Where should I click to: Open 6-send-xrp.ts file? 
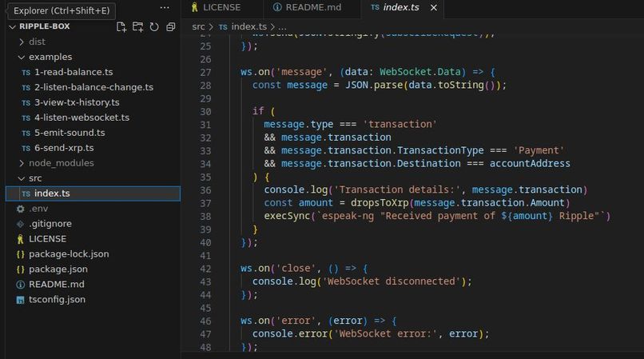coord(93,148)
